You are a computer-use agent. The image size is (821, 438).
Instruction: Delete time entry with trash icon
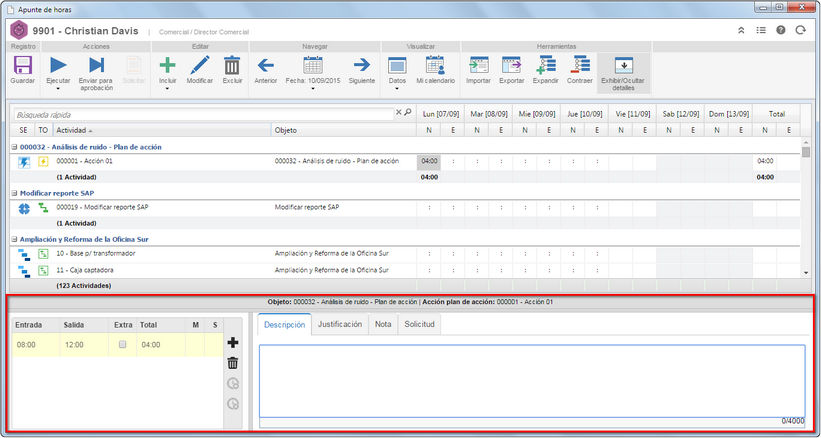[x=233, y=363]
